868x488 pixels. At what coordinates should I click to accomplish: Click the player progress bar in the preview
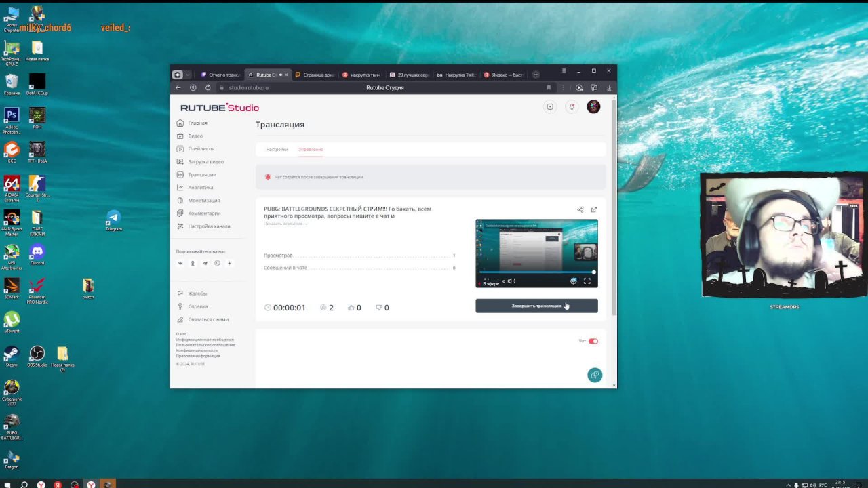pos(536,272)
